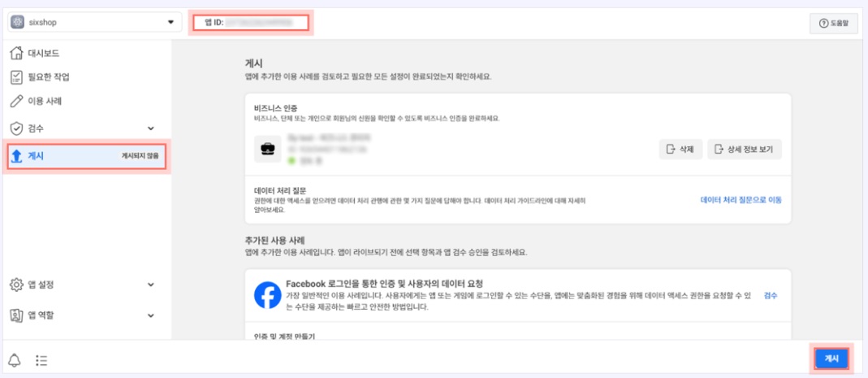
Task: Click the 이용 사례 pencil icon
Action: tap(16, 102)
